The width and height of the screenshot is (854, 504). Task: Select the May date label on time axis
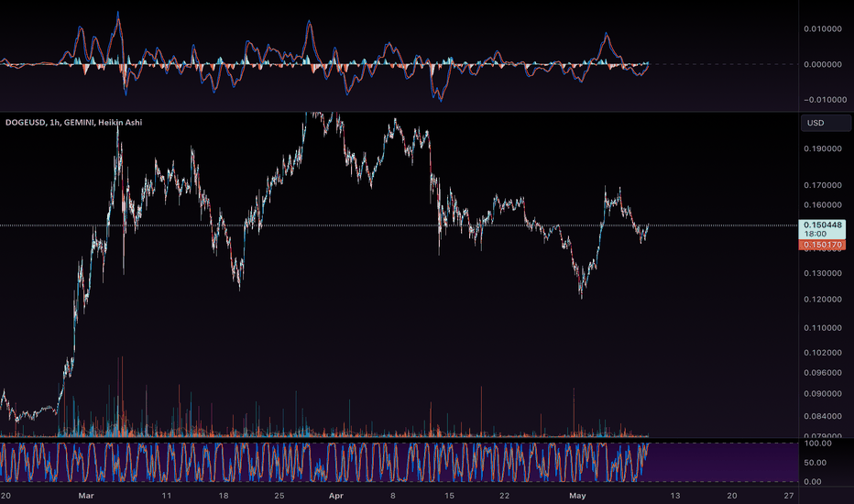tap(577, 495)
